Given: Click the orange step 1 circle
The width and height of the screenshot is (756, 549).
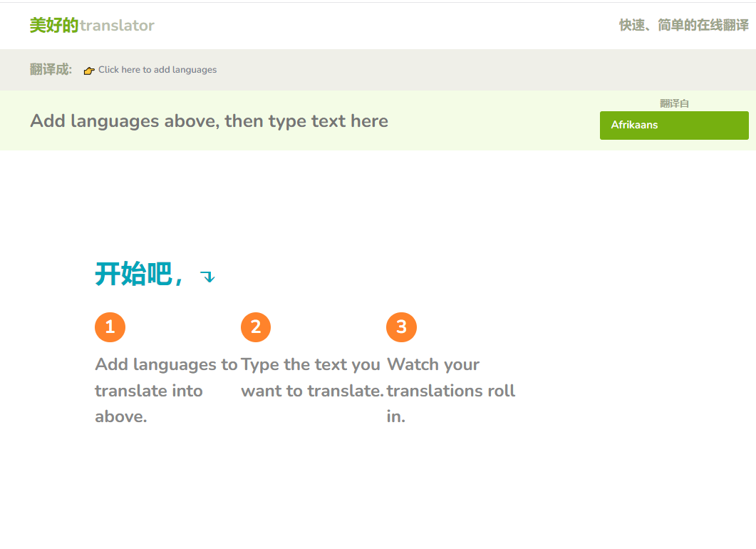Looking at the screenshot, I should tap(110, 327).
